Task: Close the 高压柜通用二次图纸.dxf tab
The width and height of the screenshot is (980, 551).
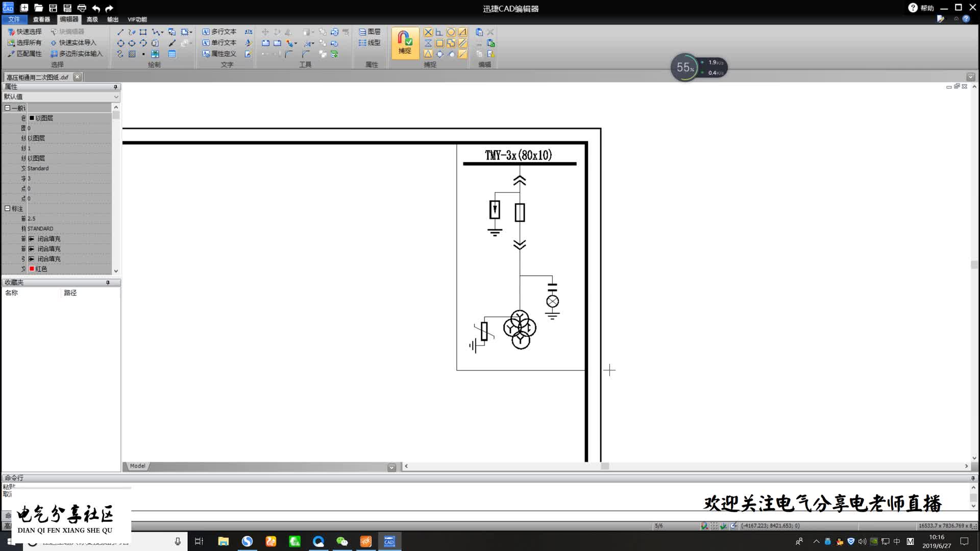Action: pyautogui.click(x=77, y=77)
